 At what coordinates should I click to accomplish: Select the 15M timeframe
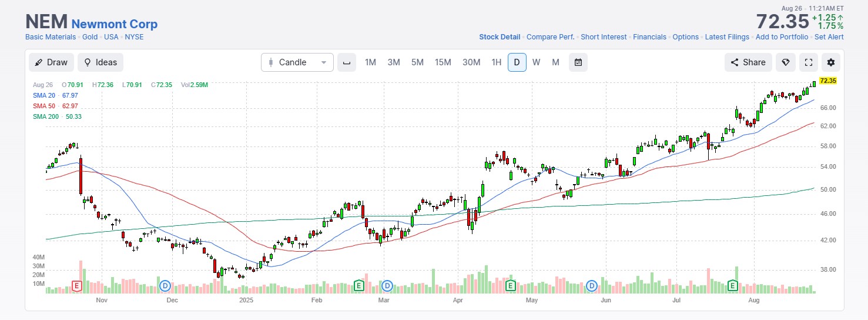pos(443,62)
